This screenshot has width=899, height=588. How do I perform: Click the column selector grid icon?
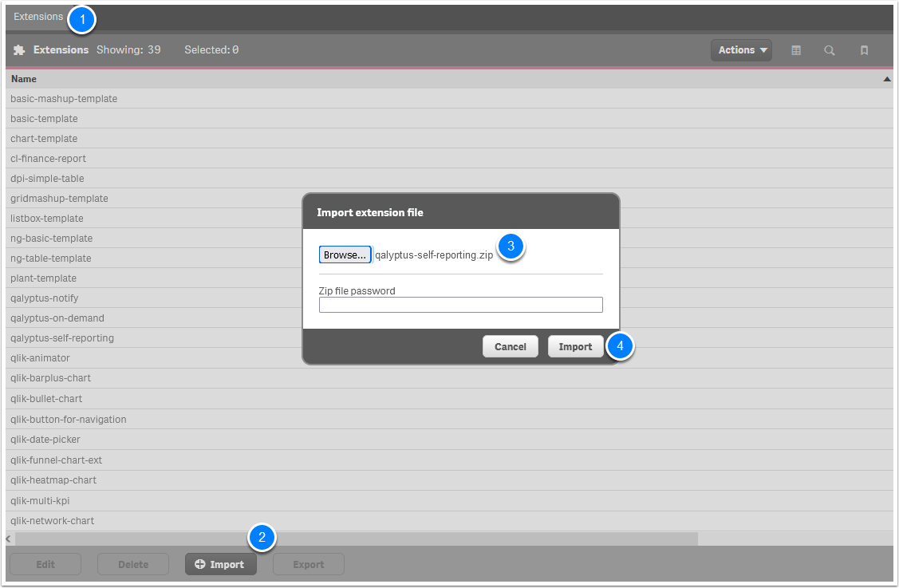click(795, 49)
